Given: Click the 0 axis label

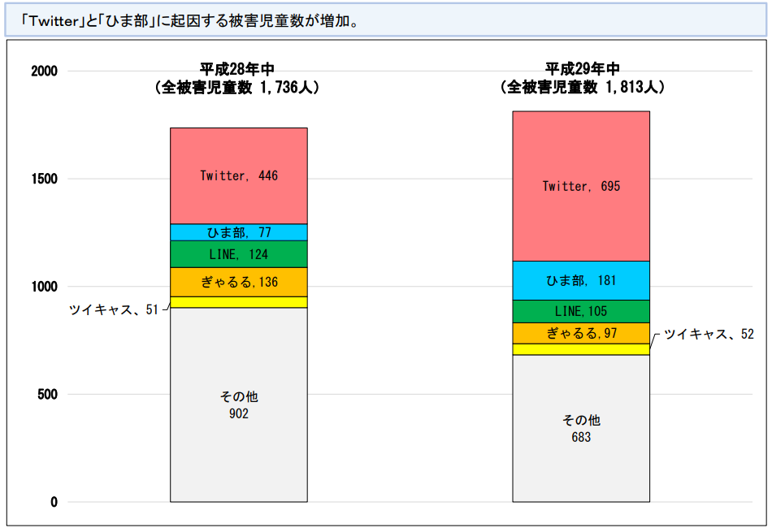Looking at the screenshot, I should click(x=54, y=502).
